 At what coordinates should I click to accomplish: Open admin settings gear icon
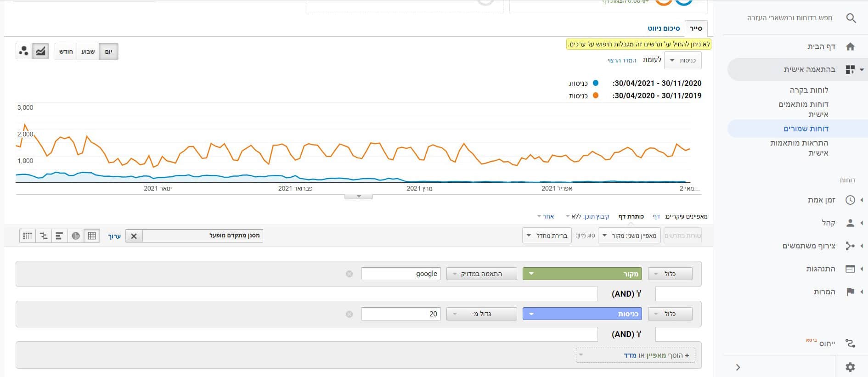(x=850, y=367)
